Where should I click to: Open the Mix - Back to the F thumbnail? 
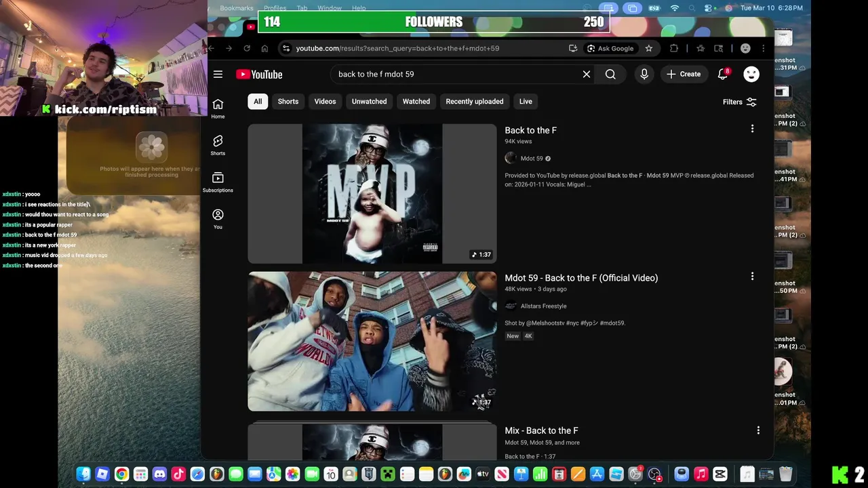[372, 442]
